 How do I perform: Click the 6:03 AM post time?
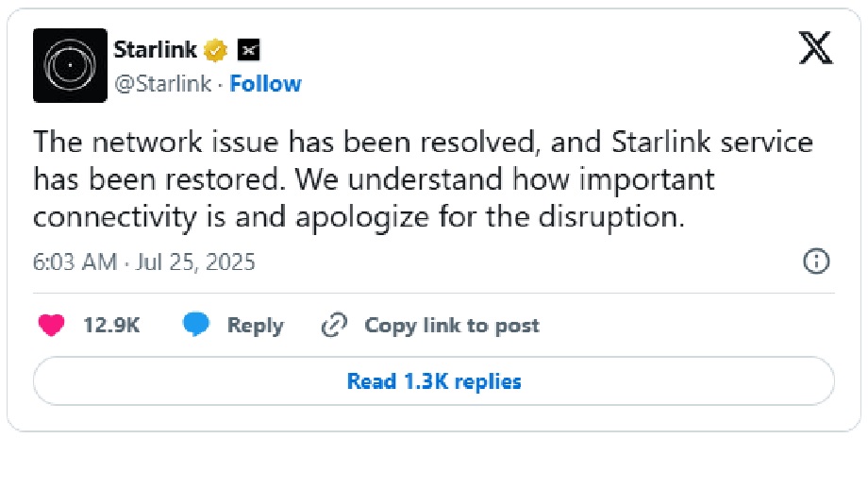tap(74, 261)
